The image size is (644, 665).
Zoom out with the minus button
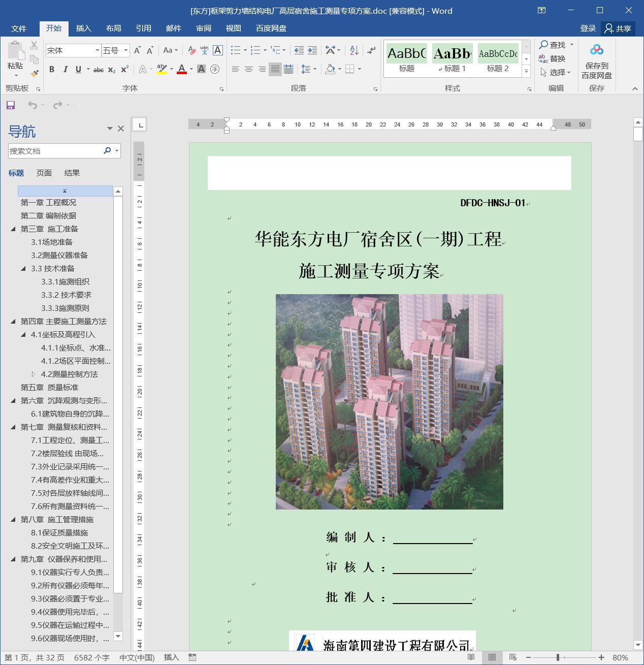coord(528,657)
